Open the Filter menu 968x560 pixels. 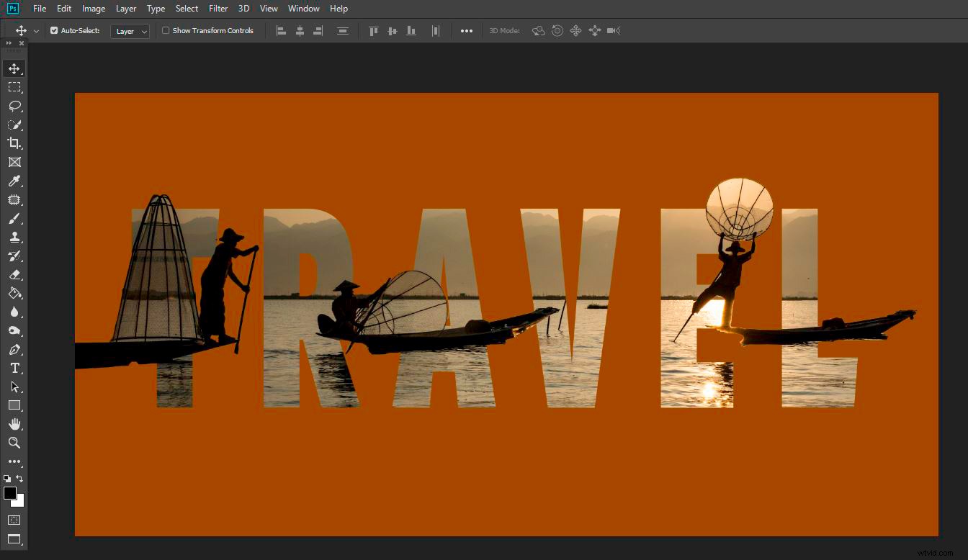pos(218,8)
